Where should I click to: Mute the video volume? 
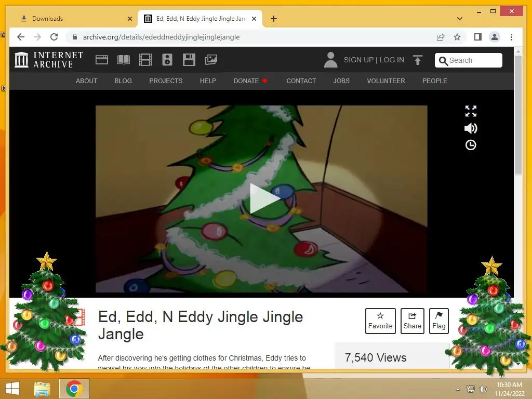(471, 128)
